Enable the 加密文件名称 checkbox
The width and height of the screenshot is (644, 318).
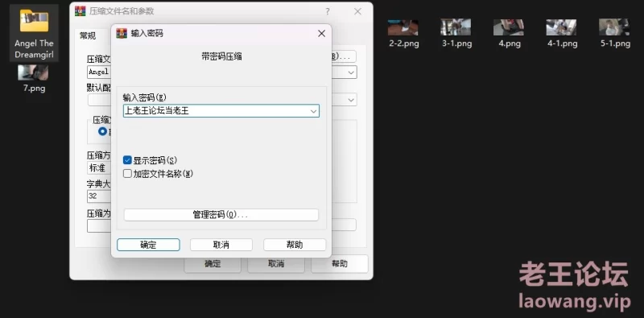(x=127, y=174)
